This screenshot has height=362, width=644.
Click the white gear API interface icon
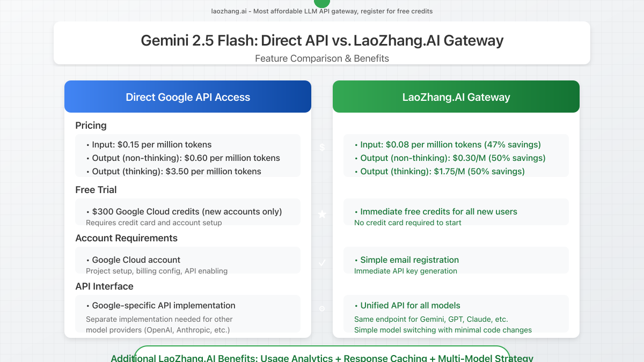(x=322, y=308)
